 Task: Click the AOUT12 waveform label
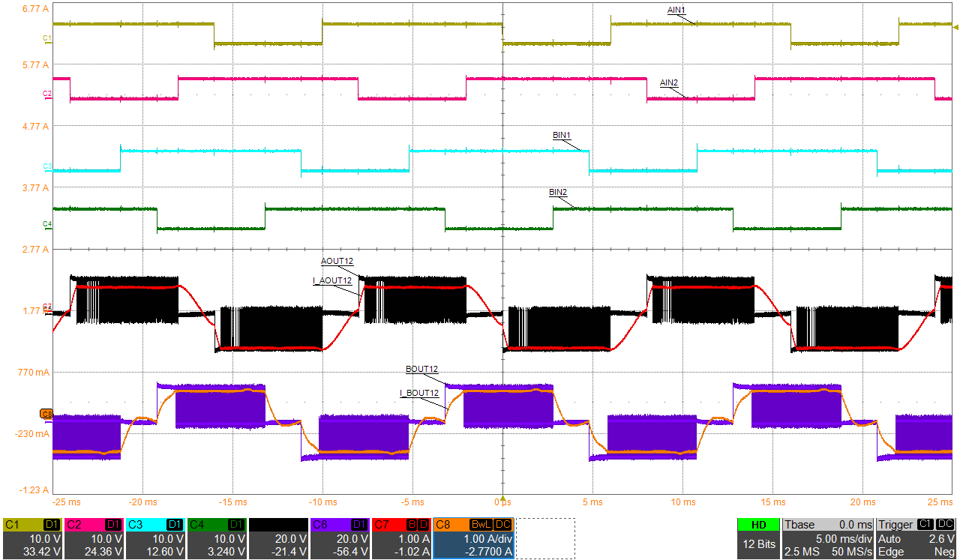tap(337, 261)
